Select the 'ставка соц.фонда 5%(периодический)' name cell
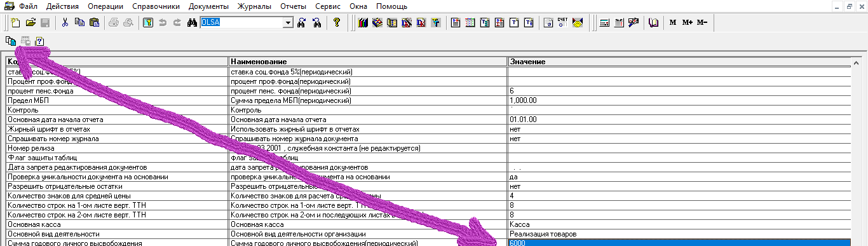This screenshot has height=246, width=868. tap(368, 72)
